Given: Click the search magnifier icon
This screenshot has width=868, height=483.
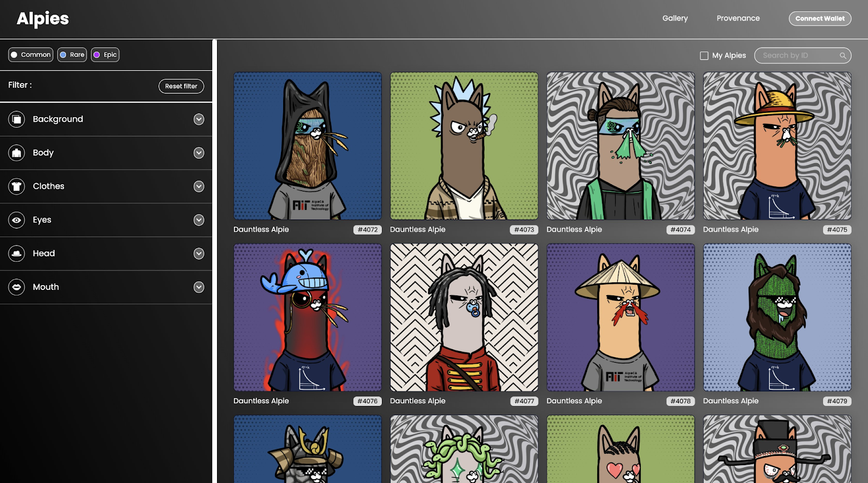Looking at the screenshot, I should pyautogui.click(x=843, y=55).
